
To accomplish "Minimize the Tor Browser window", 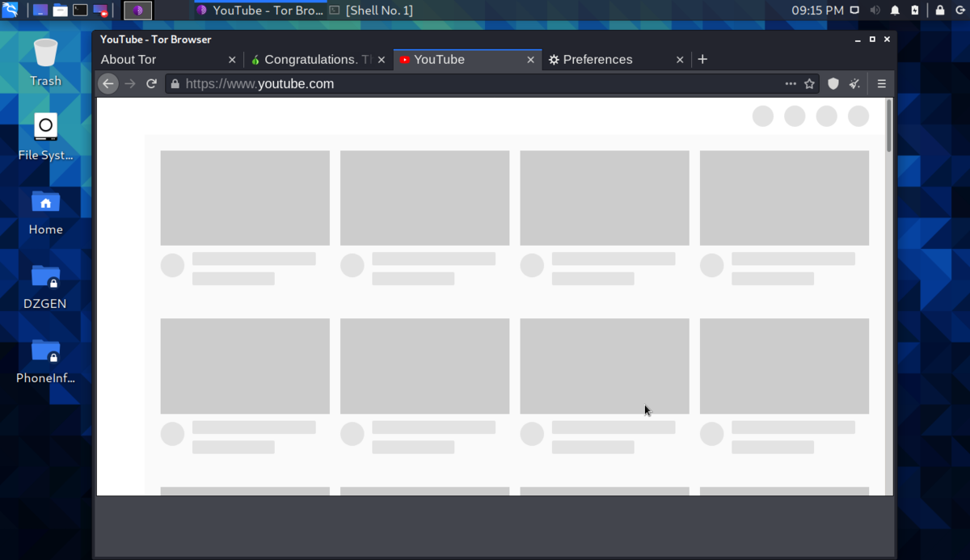I will (857, 40).
